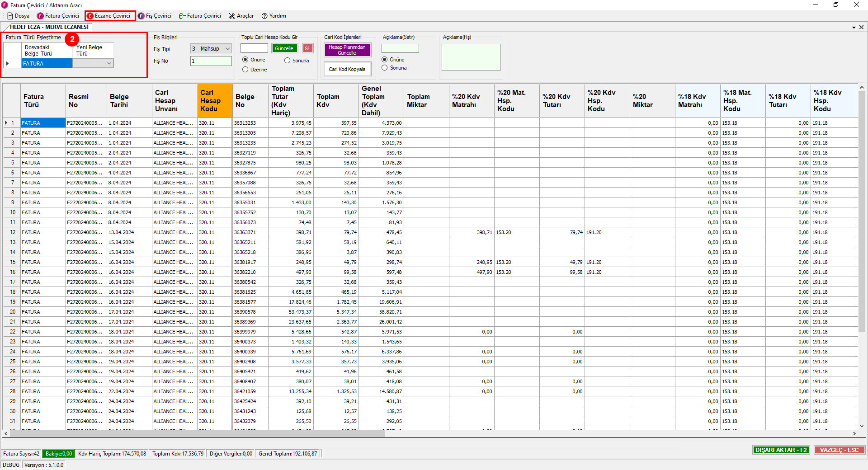Click row number 15 header

[12, 262]
